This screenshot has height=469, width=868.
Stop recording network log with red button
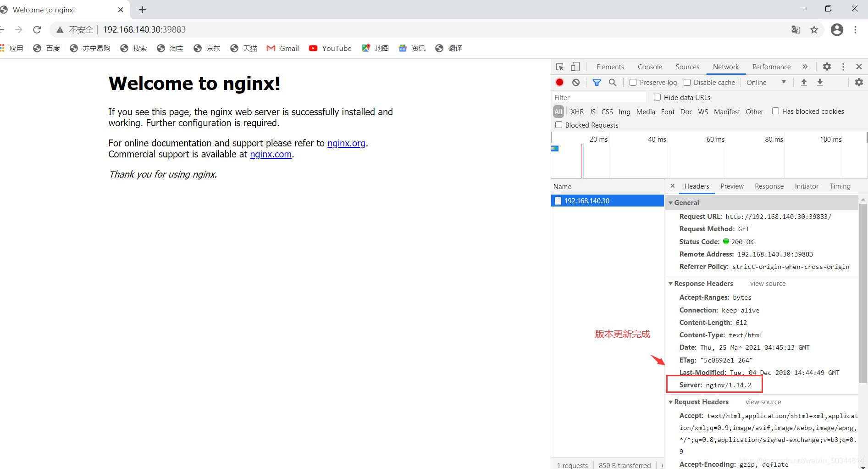point(559,83)
